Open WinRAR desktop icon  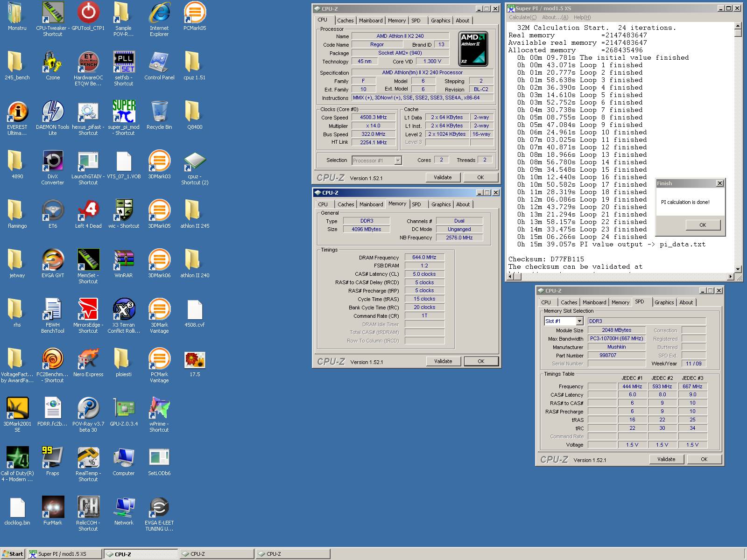tap(124, 260)
